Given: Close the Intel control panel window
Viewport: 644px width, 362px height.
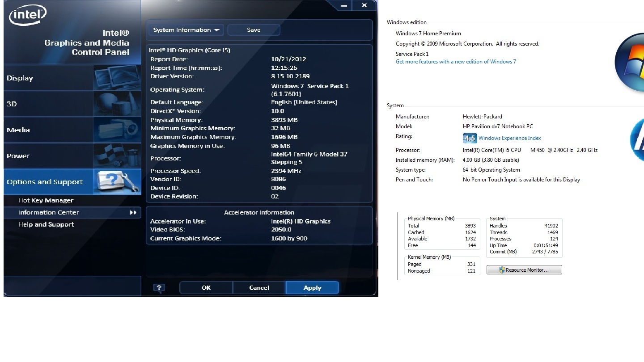Looking at the screenshot, I should point(364,5).
